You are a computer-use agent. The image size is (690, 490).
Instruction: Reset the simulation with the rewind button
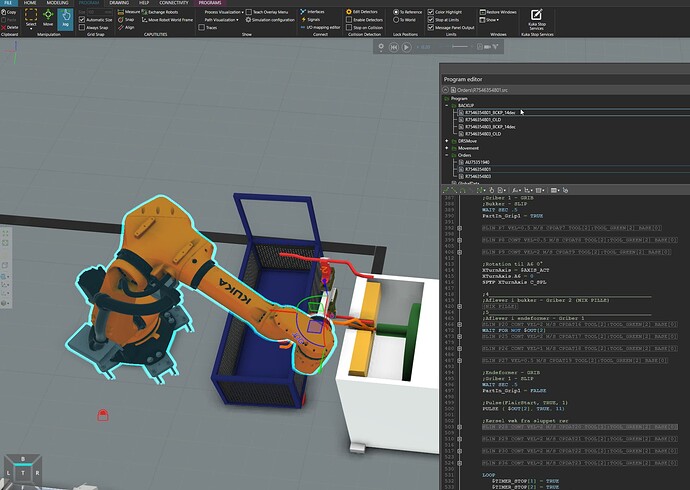click(394, 47)
